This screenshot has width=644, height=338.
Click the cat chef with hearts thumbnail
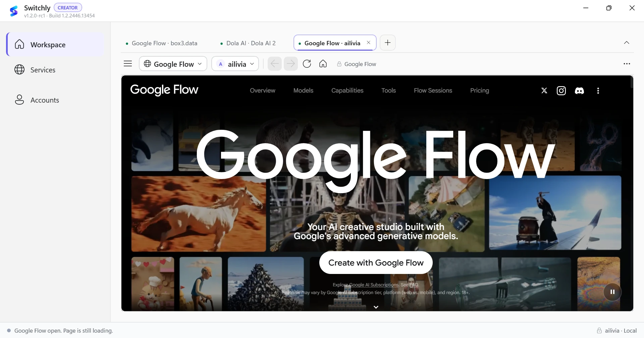[x=153, y=284]
